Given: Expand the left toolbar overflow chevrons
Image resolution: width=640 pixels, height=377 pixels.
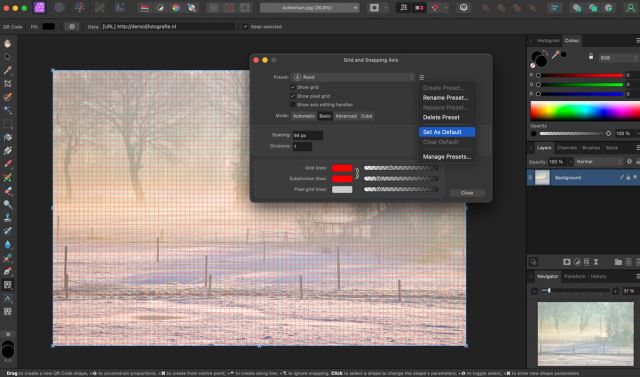Looking at the screenshot, I should pos(7,334).
